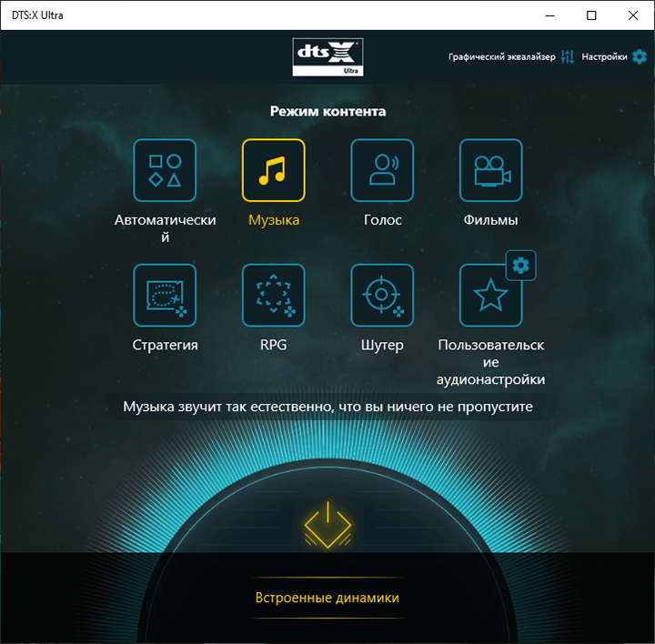Maximize the DTS:X Ultra window
The image size is (655, 644).
pyautogui.click(x=591, y=15)
